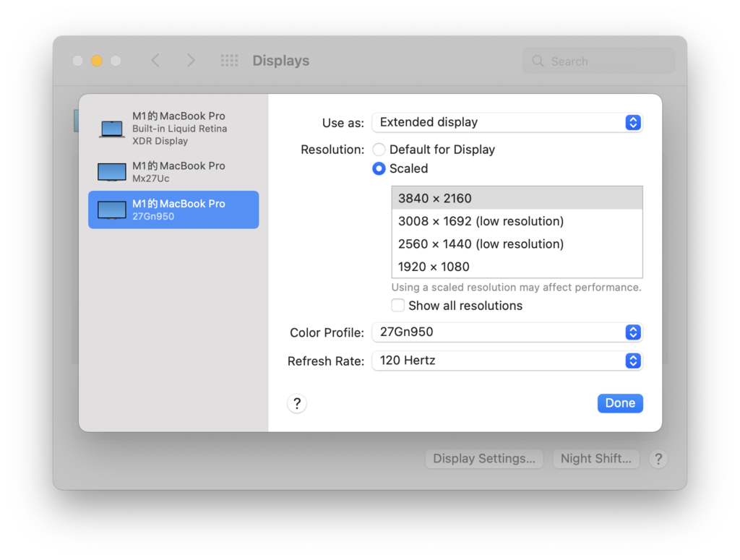Select the built-in Liquid Retina XDR display icon
The width and height of the screenshot is (740, 560).
(x=112, y=129)
